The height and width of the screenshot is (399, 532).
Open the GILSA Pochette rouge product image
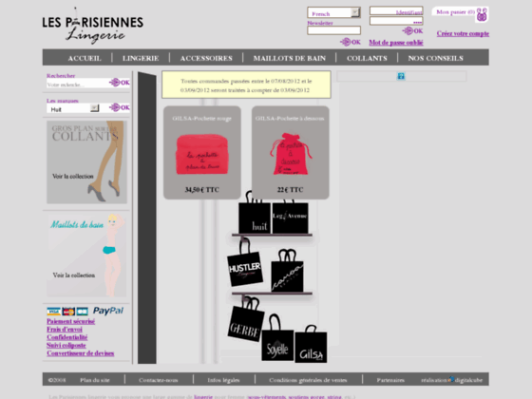[202, 154]
